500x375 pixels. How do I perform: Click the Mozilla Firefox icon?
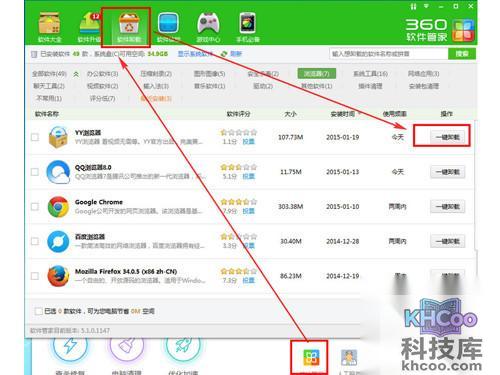coord(58,276)
